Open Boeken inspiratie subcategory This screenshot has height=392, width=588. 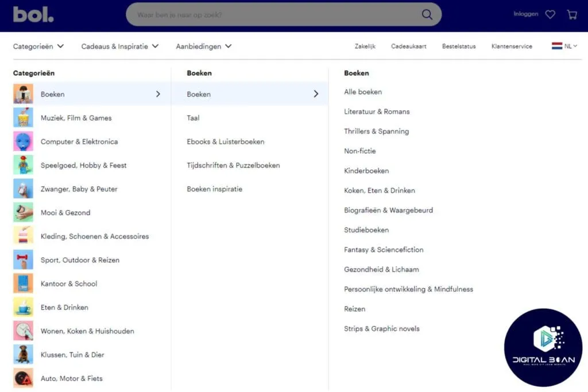215,189
